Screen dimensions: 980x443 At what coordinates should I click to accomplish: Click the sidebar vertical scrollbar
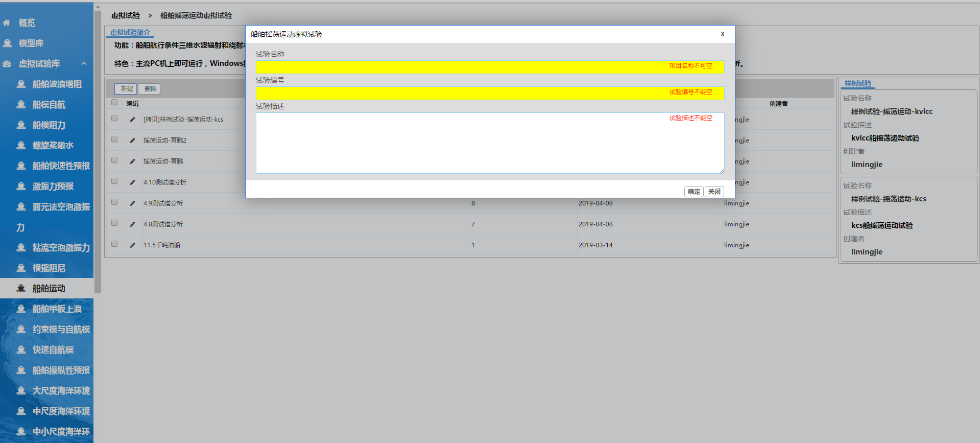pyautogui.click(x=98, y=153)
